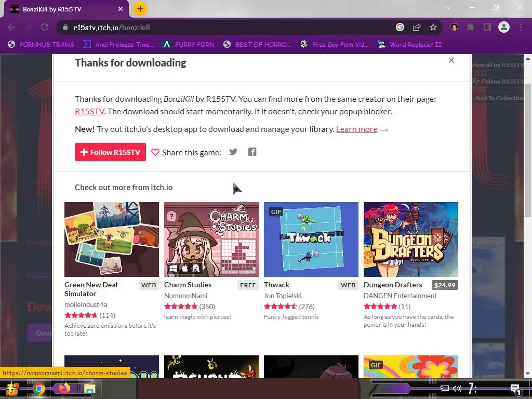
Task: Click the Thwack title link
Action: [276, 285]
